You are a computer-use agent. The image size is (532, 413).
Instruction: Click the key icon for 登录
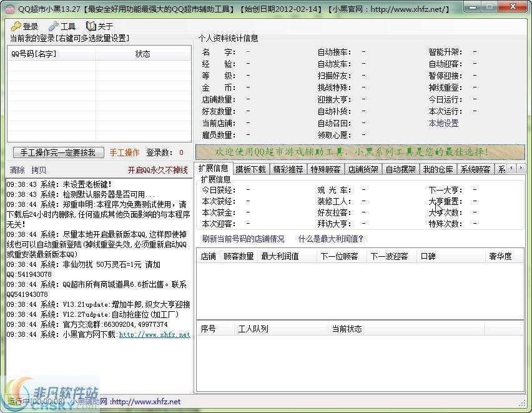click(16, 26)
